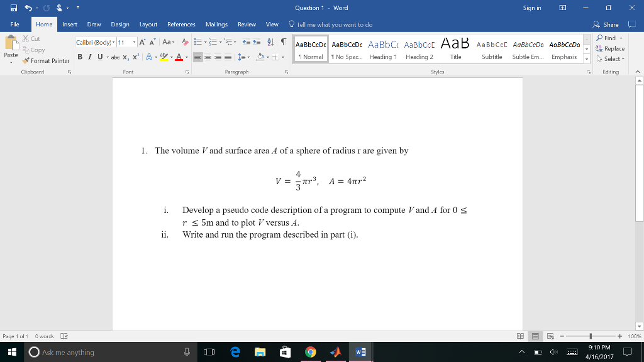
Task: Open the font size dropdown
Action: pos(134,41)
